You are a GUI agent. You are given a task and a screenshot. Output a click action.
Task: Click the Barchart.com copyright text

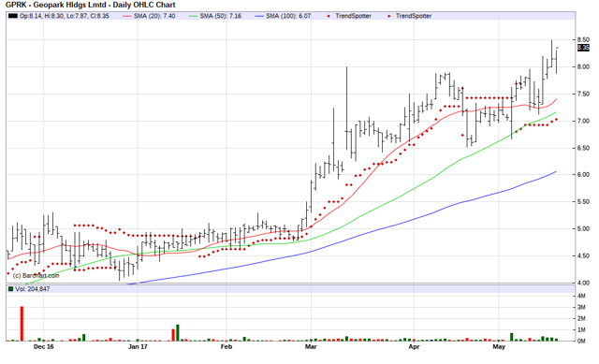36,275
